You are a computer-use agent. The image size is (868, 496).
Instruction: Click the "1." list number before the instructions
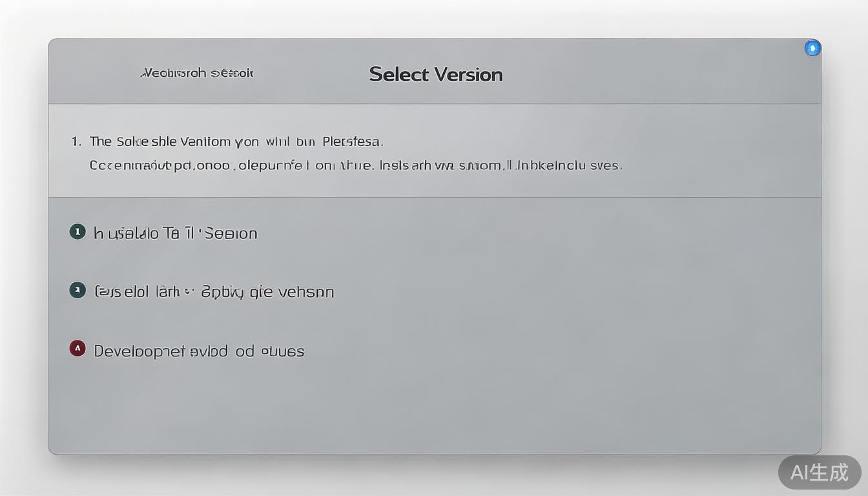(x=76, y=141)
